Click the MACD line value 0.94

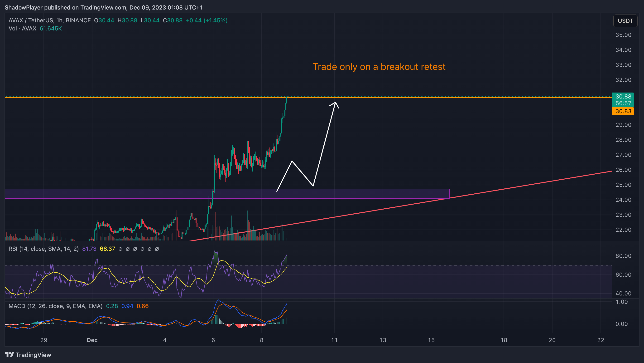127,306
